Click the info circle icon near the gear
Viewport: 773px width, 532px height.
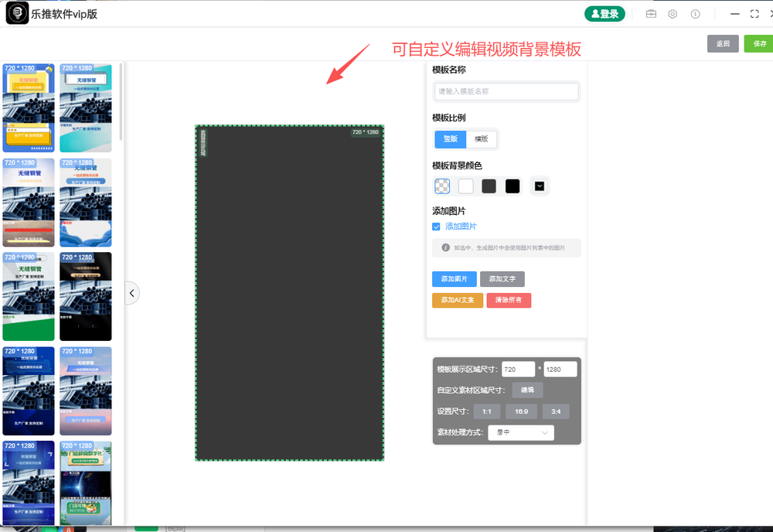(693, 13)
